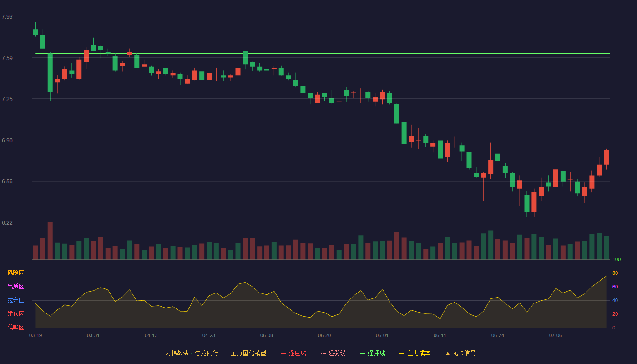Click the red dash icon beside 强压线
The image size is (637, 364).
[283, 353]
